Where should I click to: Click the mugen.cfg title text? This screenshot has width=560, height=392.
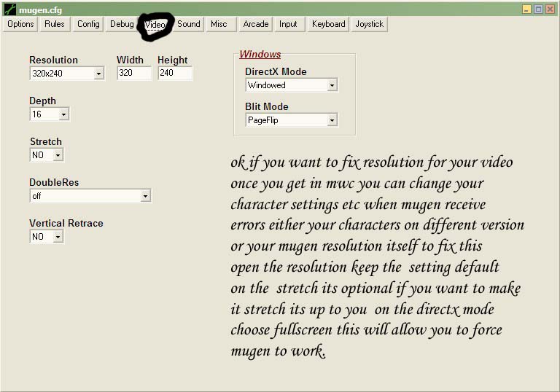point(40,10)
